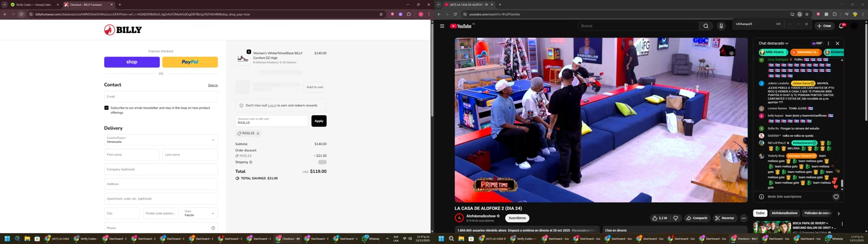Select the Alofokeradioshow filter chip
This screenshot has width=868, height=244.
[x=785, y=213]
